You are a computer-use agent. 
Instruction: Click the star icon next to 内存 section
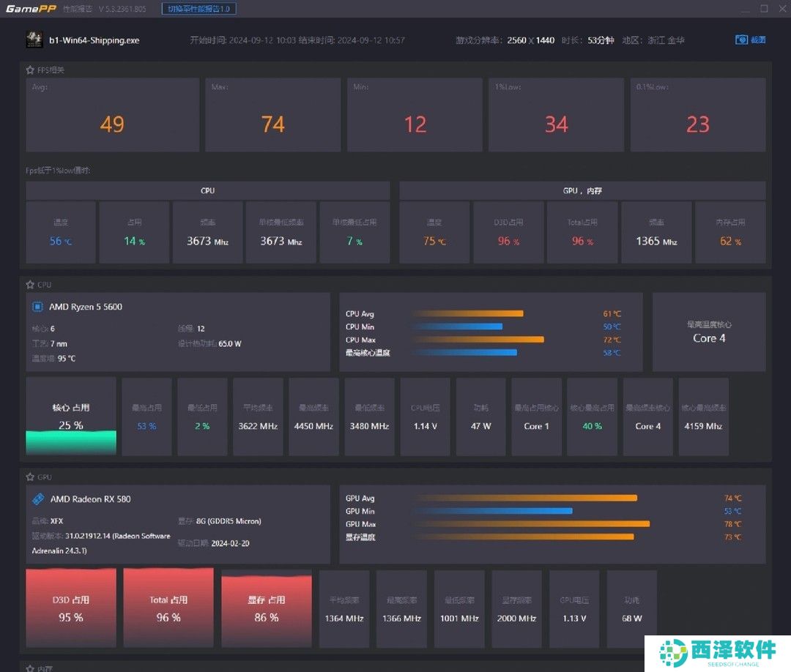click(x=30, y=668)
